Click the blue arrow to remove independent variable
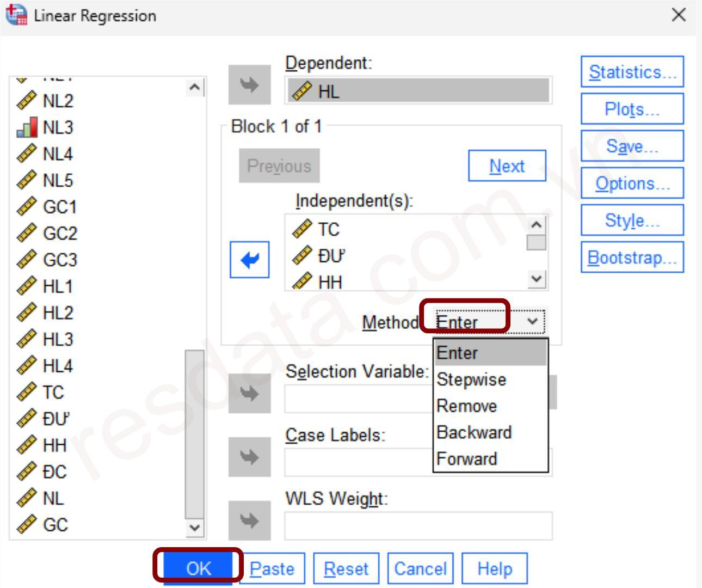702x588 pixels. coord(249,260)
